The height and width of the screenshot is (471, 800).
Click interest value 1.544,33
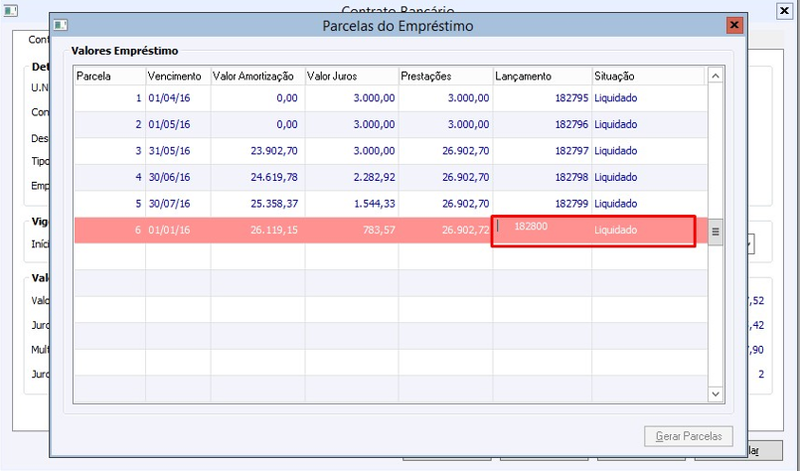click(x=374, y=204)
